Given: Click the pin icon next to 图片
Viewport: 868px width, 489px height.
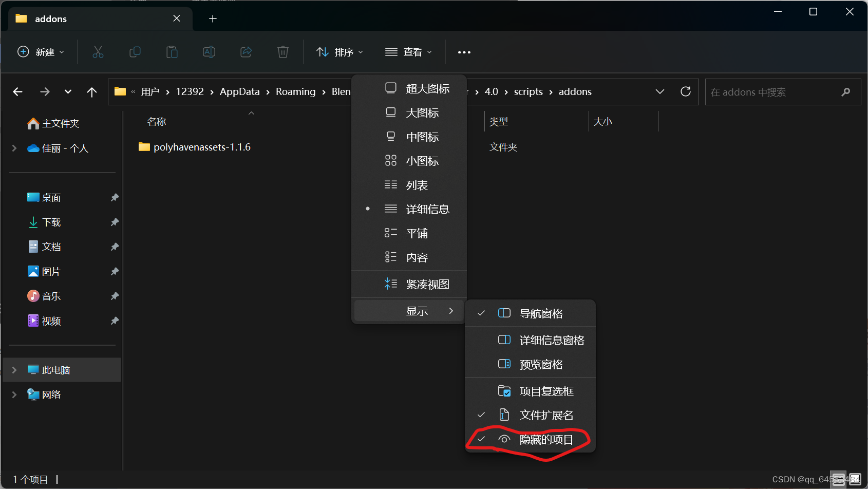Looking at the screenshot, I should point(115,271).
